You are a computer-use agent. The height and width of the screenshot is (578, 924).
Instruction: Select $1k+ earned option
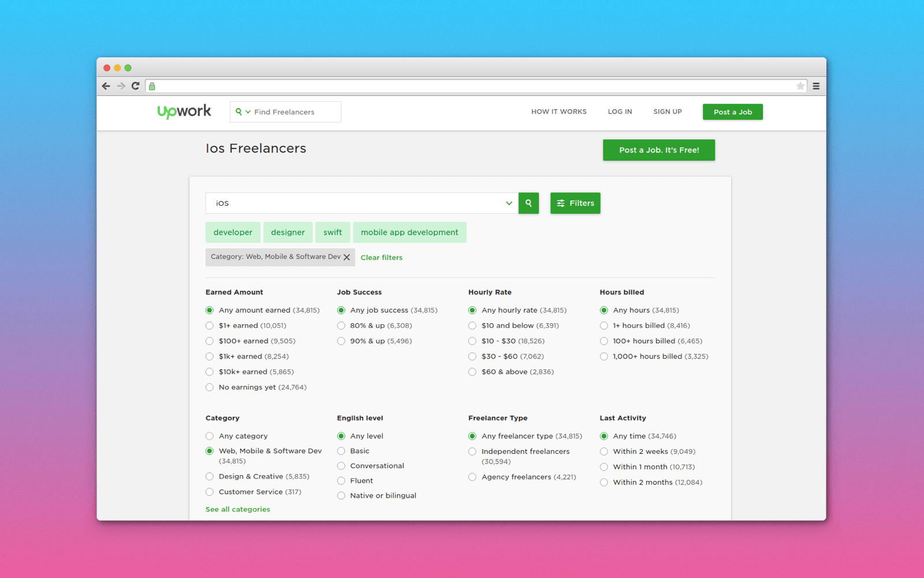[x=210, y=357]
